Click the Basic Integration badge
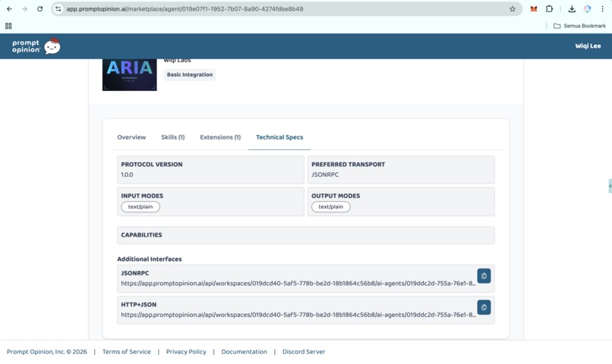 coord(190,74)
